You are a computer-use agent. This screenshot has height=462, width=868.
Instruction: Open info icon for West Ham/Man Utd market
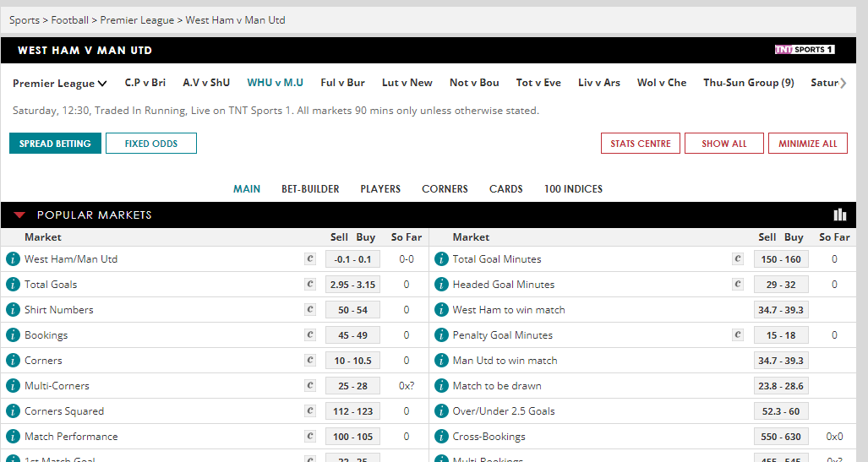click(13, 259)
